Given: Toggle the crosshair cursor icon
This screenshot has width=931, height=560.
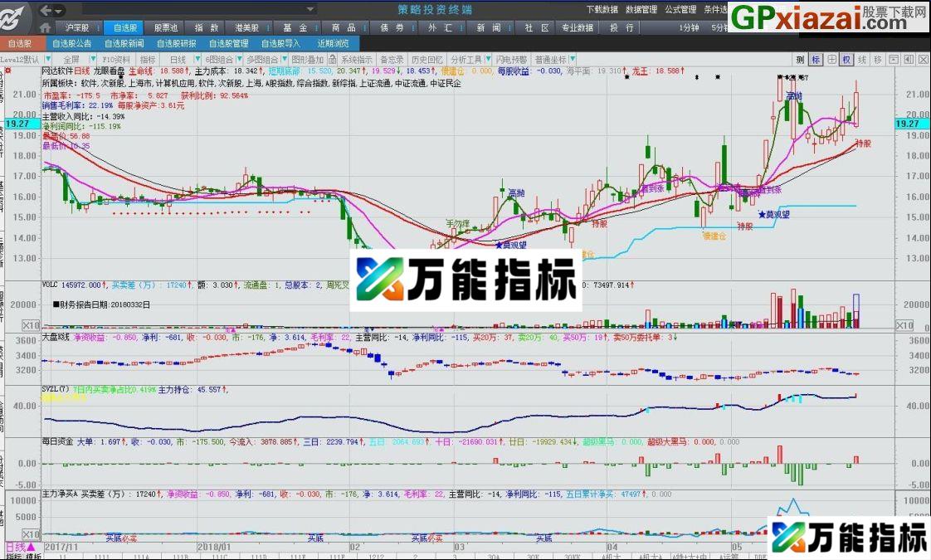Looking at the screenshot, I should 831,59.
